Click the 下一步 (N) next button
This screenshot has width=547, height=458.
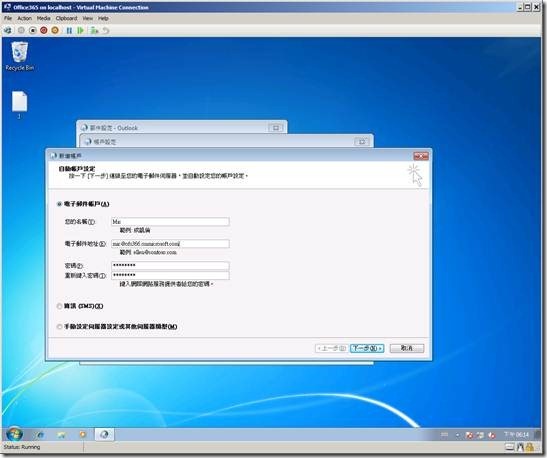pyautogui.click(x=367, y=348)
